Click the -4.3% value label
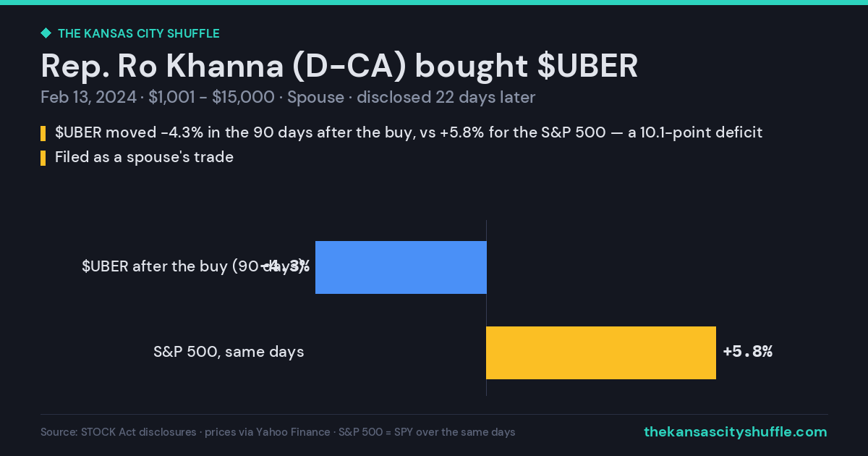The image size is (868, 456). [x=285, y=267]
